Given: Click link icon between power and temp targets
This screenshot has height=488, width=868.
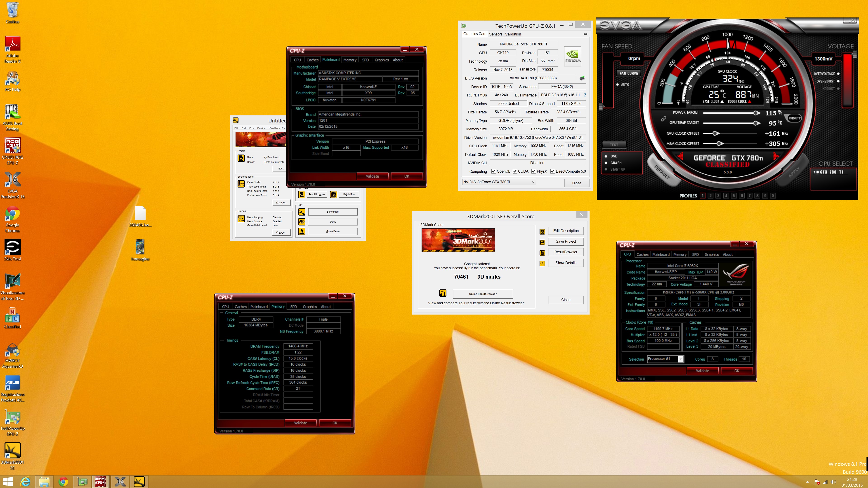Looking at the screenshot, I should click(x=663, y=118).
